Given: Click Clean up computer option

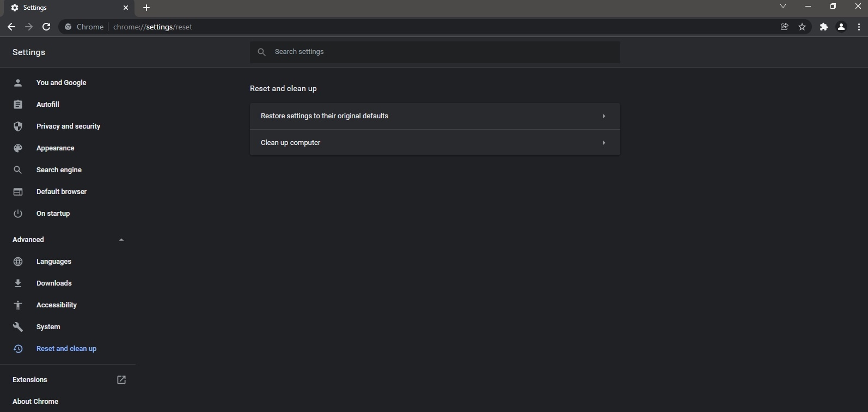Looking at the screenshot, I should 435,143.
